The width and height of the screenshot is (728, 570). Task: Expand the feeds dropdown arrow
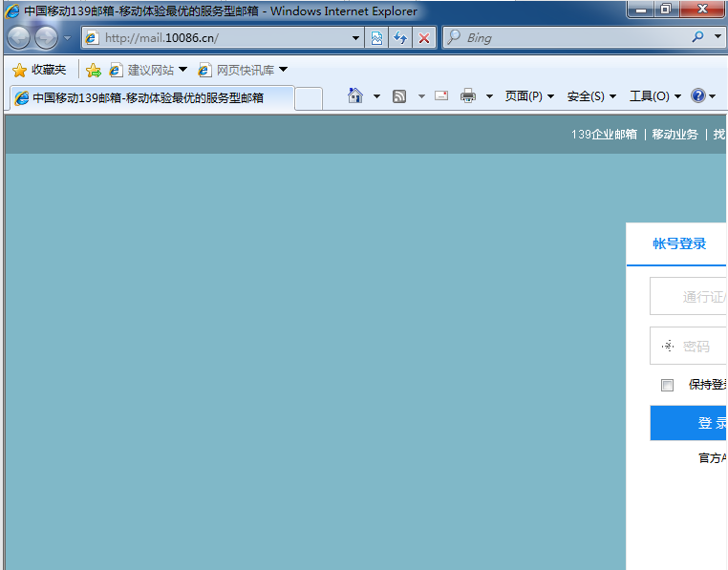pos(421,96)
